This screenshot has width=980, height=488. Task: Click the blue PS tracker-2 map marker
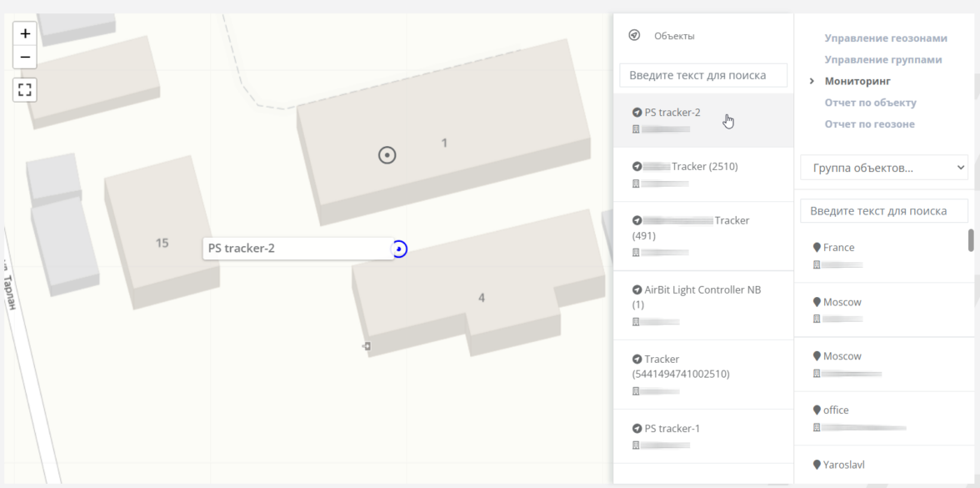(x=399, y=249)
